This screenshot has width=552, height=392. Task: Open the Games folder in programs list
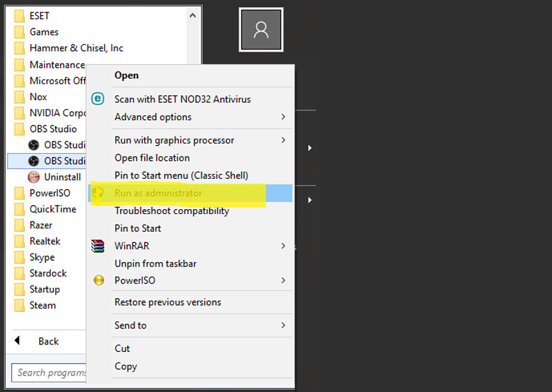43,32
